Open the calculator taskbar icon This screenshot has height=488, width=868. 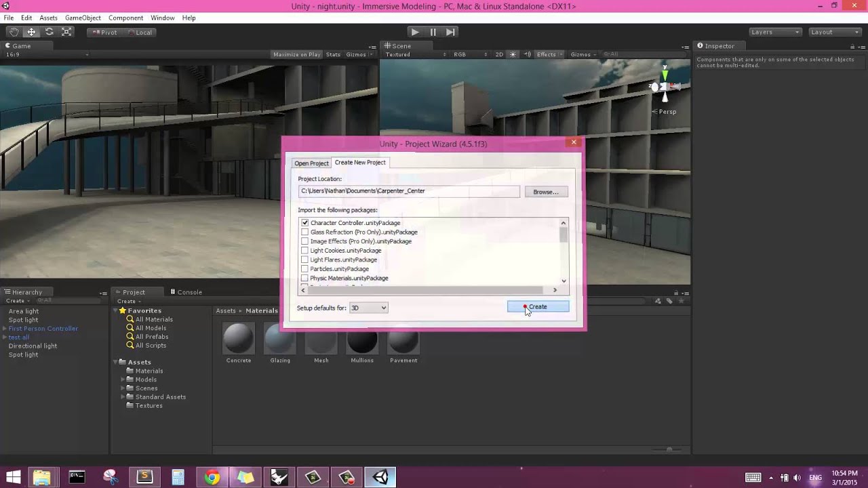(178, 477)
